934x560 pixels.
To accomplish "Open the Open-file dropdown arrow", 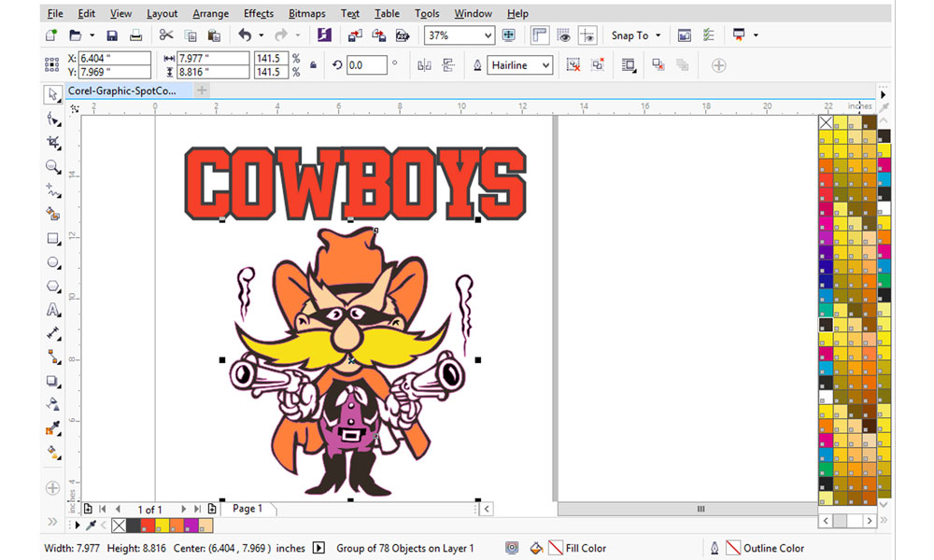I will 92,35.
